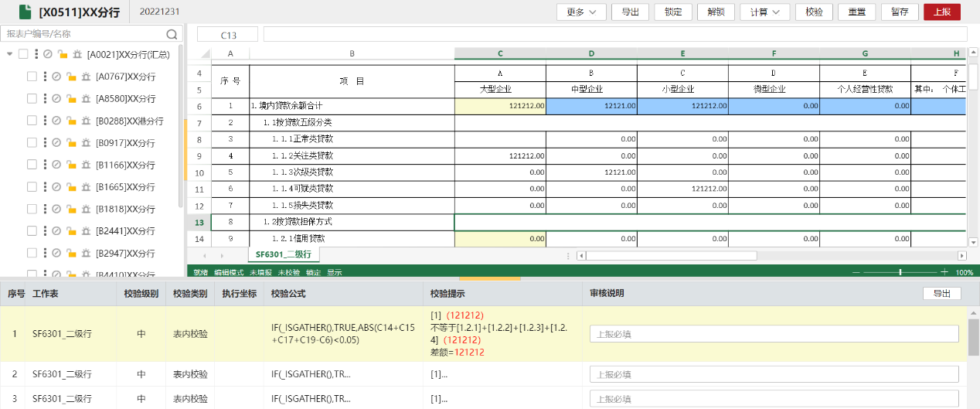
Task: Click the forbidden-circle icon for [B1818]XX分行
Action: [x=56, y=209]
